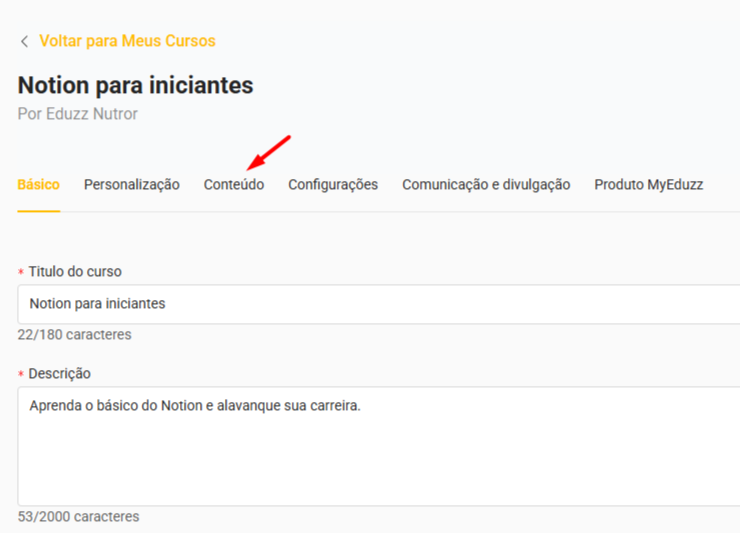740x533 pixels.
Task: Open Comunicação e divulgação tab
Action: click(486, 185)
